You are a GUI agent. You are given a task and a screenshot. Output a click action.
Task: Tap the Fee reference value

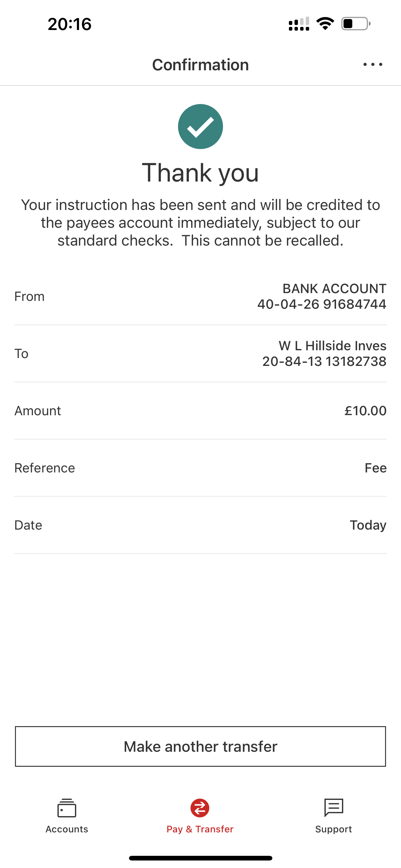(375, 468)
